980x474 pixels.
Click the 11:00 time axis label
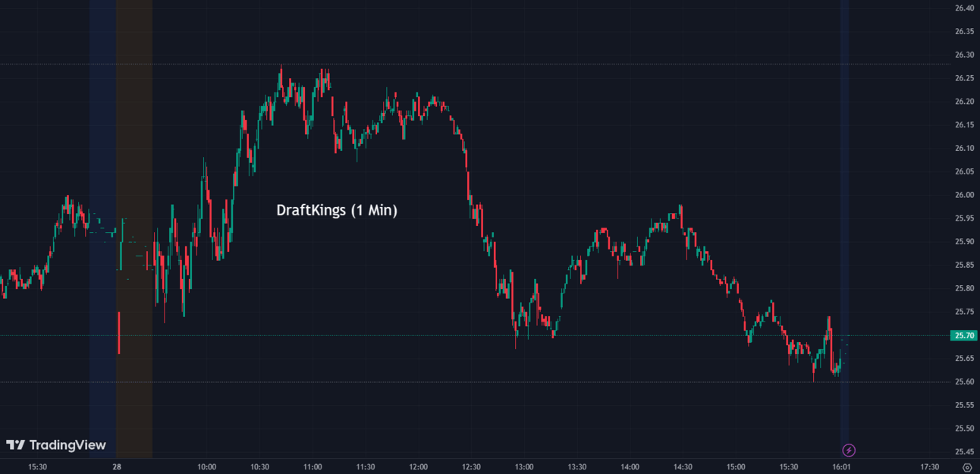click(x=313, y=467)
